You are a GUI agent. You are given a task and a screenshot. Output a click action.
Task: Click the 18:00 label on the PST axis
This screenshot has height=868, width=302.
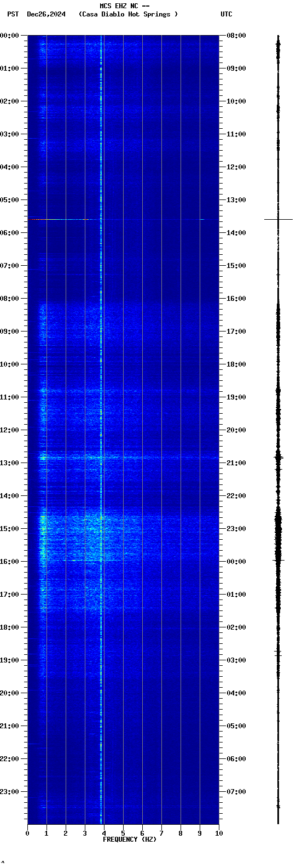(10, 627)
